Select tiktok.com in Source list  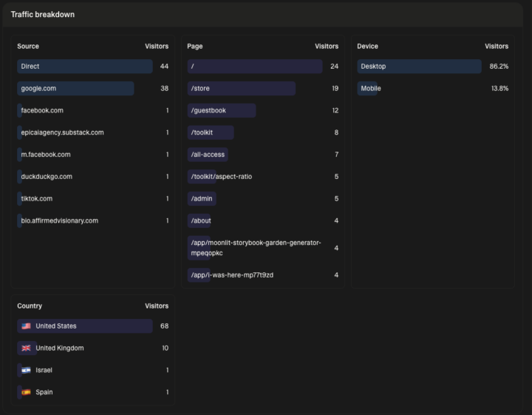pos(92,199)
